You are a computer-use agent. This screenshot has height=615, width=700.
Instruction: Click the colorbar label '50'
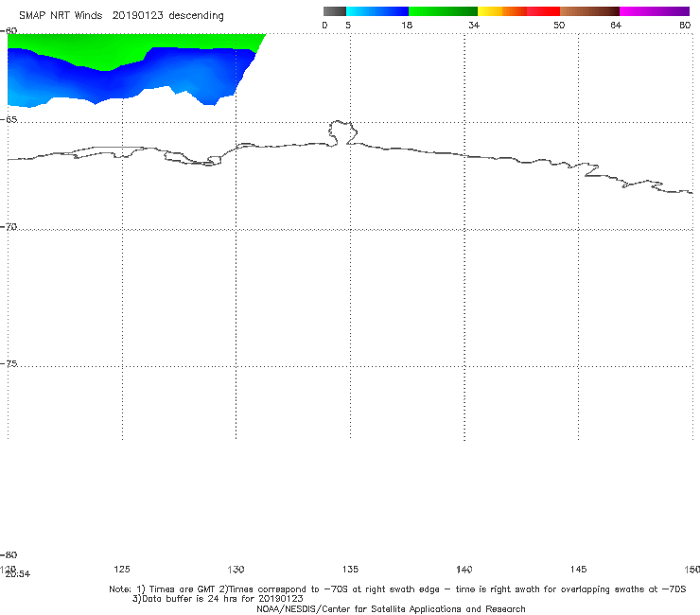(x=559, y=26)
